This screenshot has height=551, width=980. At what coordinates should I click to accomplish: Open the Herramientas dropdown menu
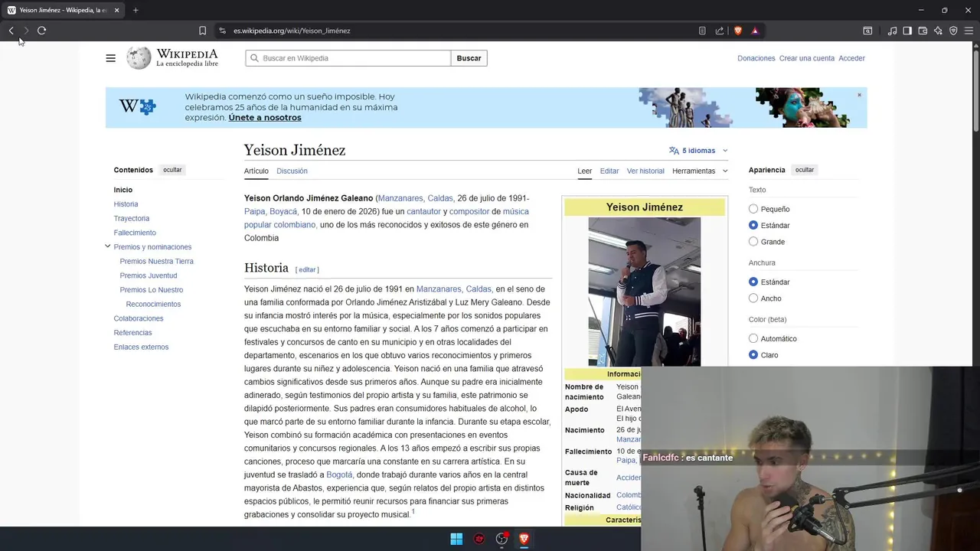click(x=700, y=171)
